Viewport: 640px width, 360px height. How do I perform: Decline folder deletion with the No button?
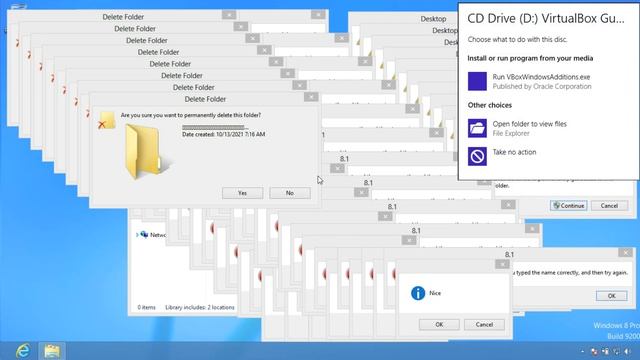(x=290, y=193)
